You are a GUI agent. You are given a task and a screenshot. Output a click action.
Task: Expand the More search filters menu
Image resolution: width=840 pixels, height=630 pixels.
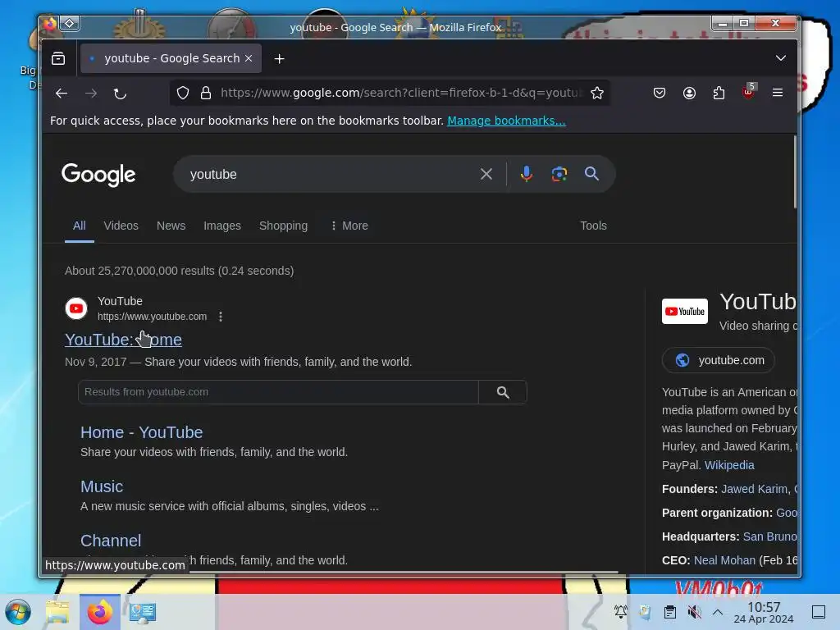click(349, 226)
